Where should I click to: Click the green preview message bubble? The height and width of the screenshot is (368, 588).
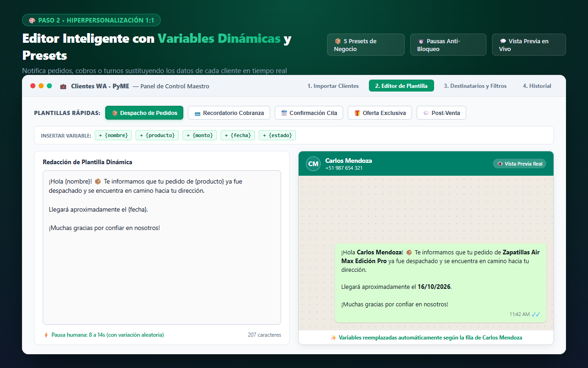[441, 282]
